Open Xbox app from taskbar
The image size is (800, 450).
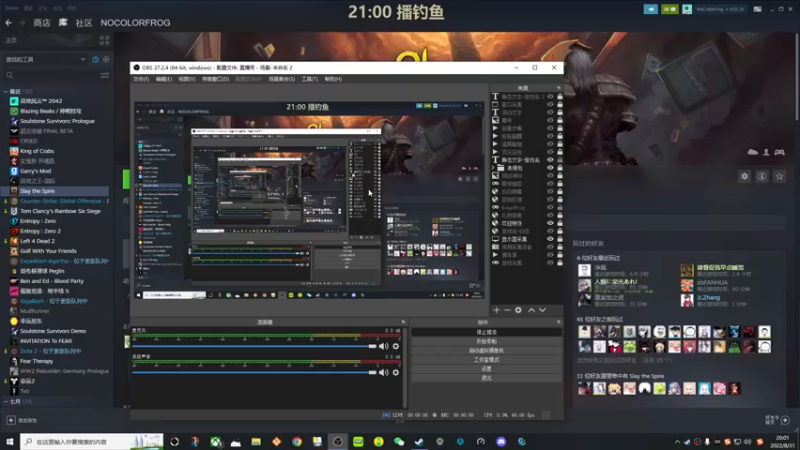216,442
